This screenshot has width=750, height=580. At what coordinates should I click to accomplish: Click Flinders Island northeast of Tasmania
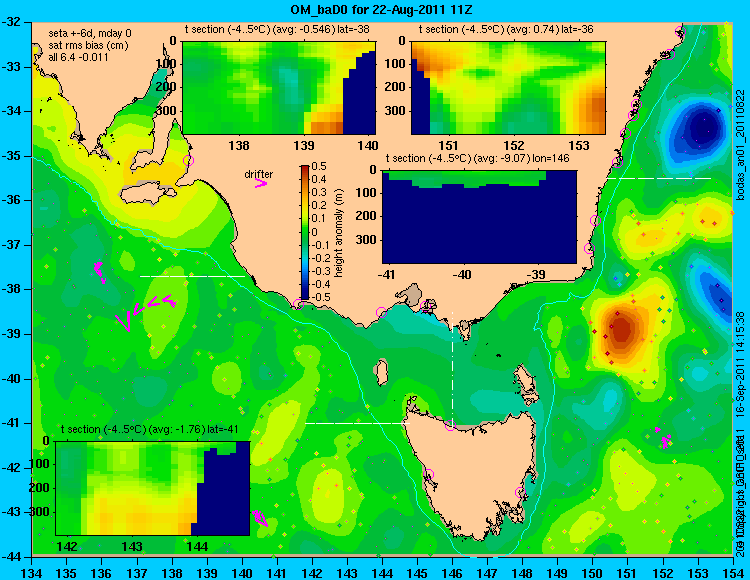pos(527,383)
